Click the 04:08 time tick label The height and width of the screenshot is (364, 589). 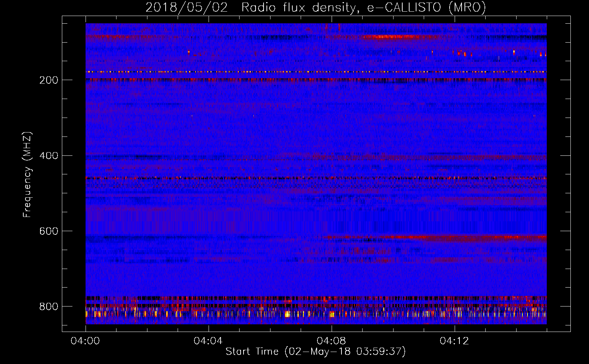click(331, 341)
